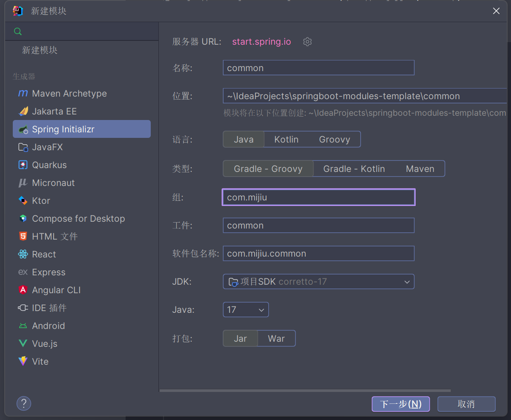Close the 新建模块 dialog
The image size is (511, 420).
click(x=496, y=11)
